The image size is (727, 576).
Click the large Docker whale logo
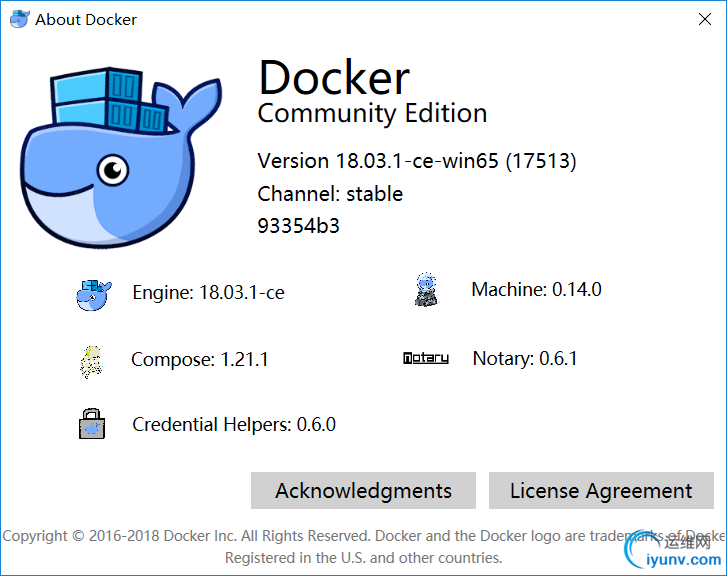pos(121,158)
